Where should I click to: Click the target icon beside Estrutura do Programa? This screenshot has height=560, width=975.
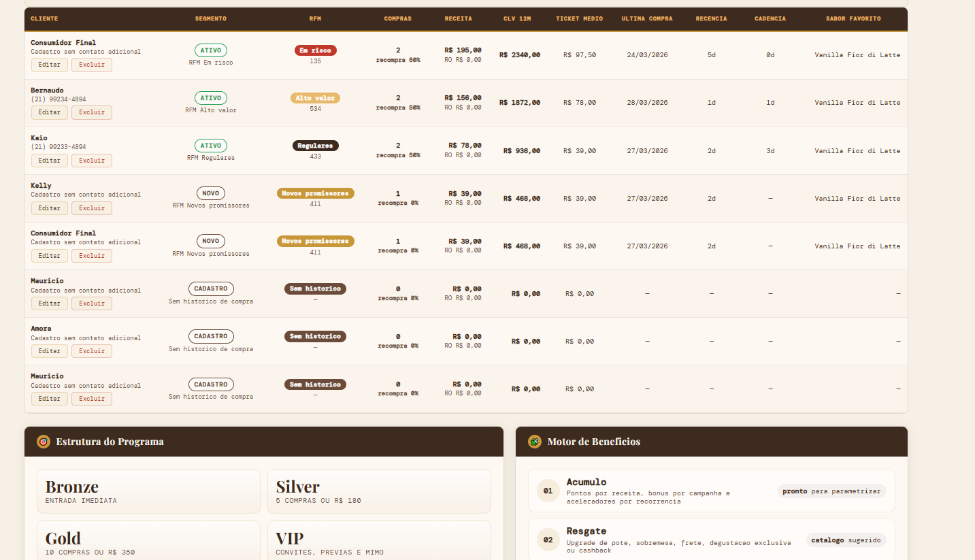[x=44, y=442]
